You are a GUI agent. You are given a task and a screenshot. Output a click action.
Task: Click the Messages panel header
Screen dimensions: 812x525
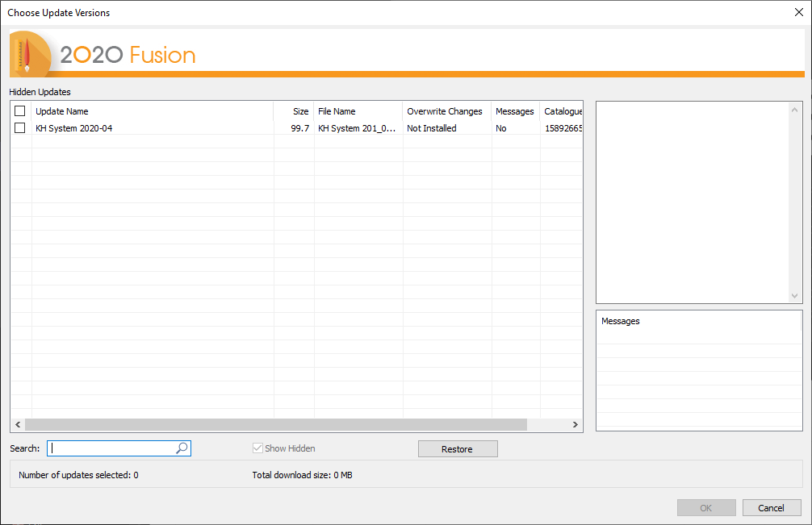(620, 321)
